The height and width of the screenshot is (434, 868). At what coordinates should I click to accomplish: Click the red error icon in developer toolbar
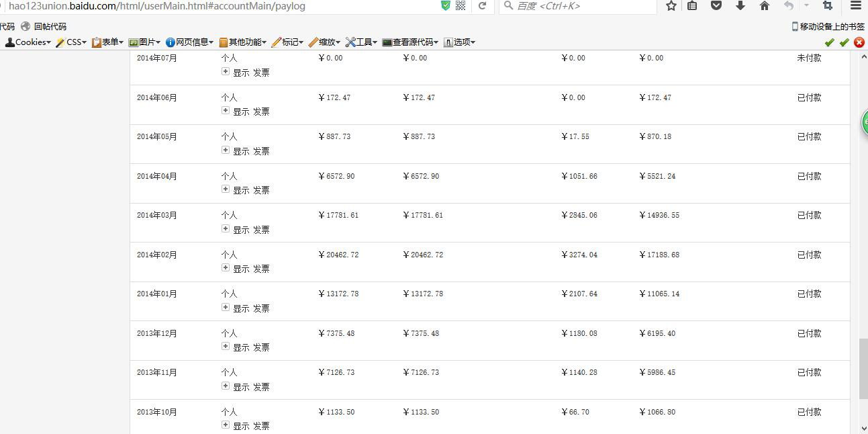[859, 42]
